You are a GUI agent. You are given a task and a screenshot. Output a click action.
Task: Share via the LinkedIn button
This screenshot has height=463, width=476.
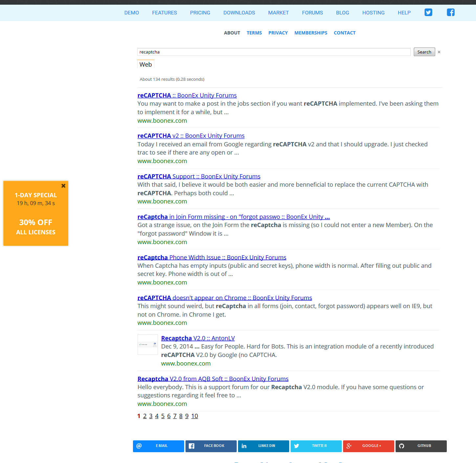click(x=263, y=446)
